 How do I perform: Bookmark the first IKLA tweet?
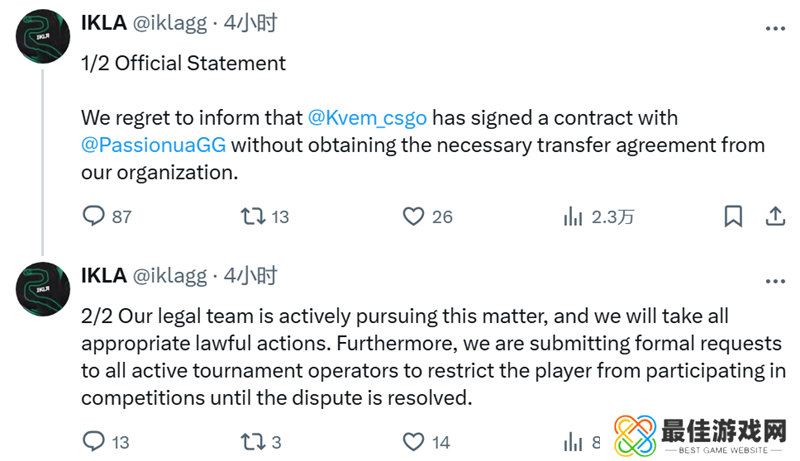coord(733,215)
